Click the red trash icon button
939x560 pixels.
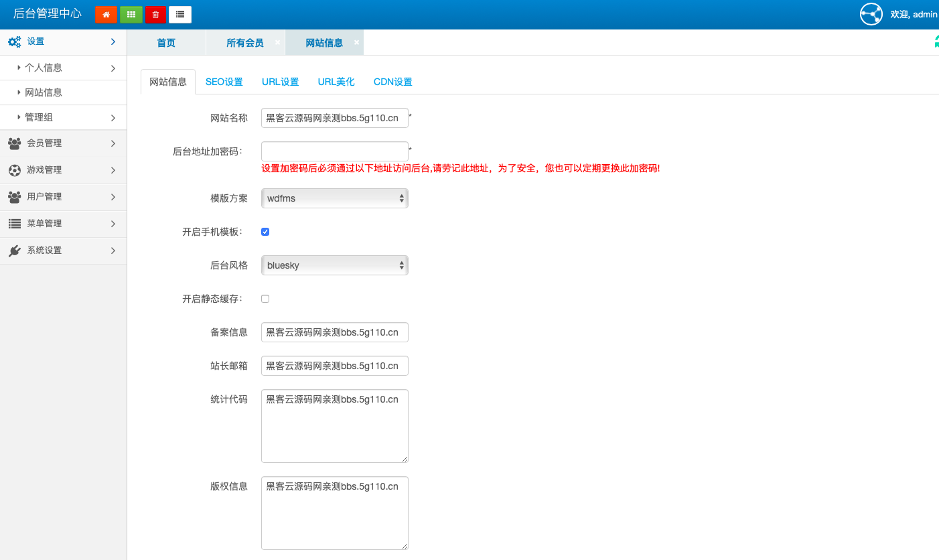[x=155, y=14]
